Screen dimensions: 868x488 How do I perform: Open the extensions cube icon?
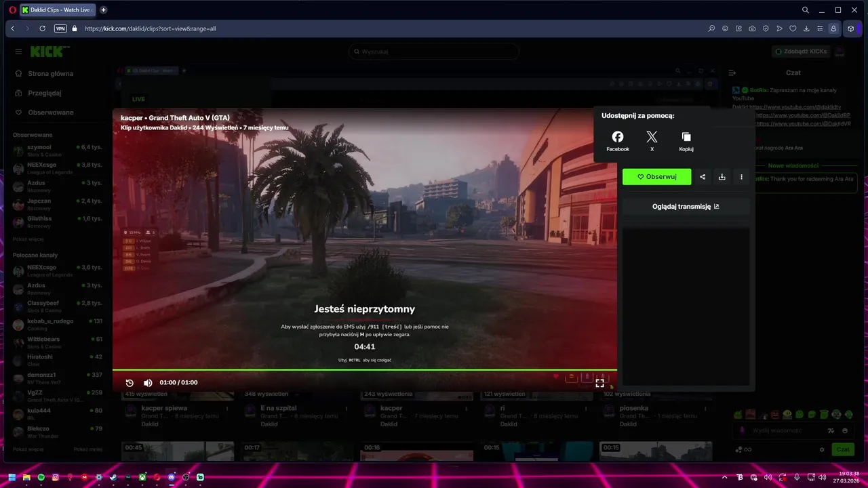coord(851,28)
